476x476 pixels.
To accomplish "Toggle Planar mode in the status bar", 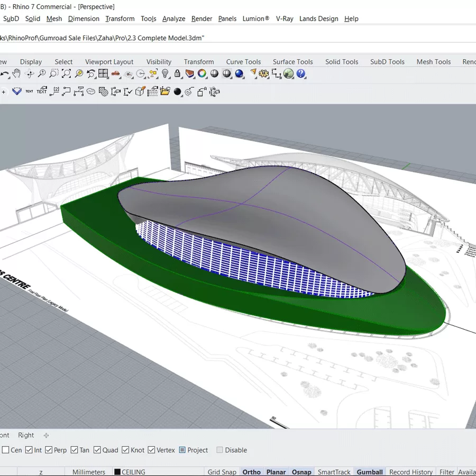I will [x=276, y=472].
